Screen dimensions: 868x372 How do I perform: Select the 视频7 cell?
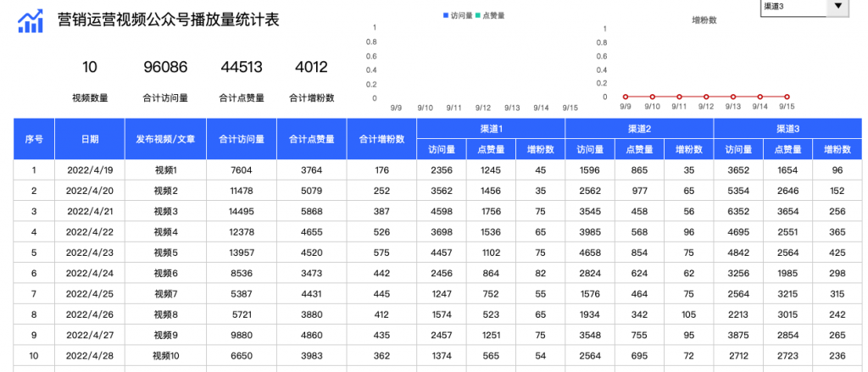[165, 293]
